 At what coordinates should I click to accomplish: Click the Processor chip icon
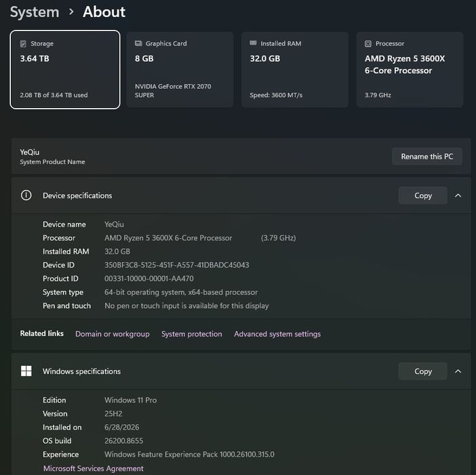point(368,43)
